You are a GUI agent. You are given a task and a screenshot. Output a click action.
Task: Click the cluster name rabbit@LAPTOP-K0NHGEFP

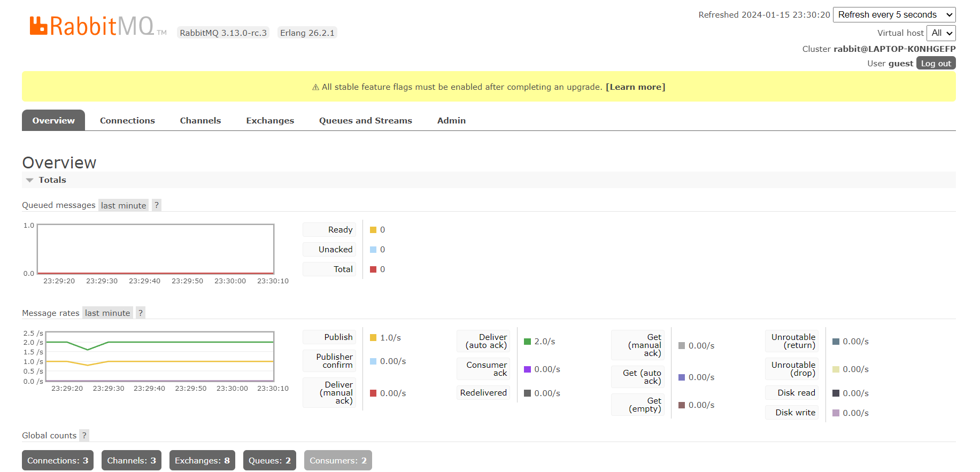click(894, 49)
